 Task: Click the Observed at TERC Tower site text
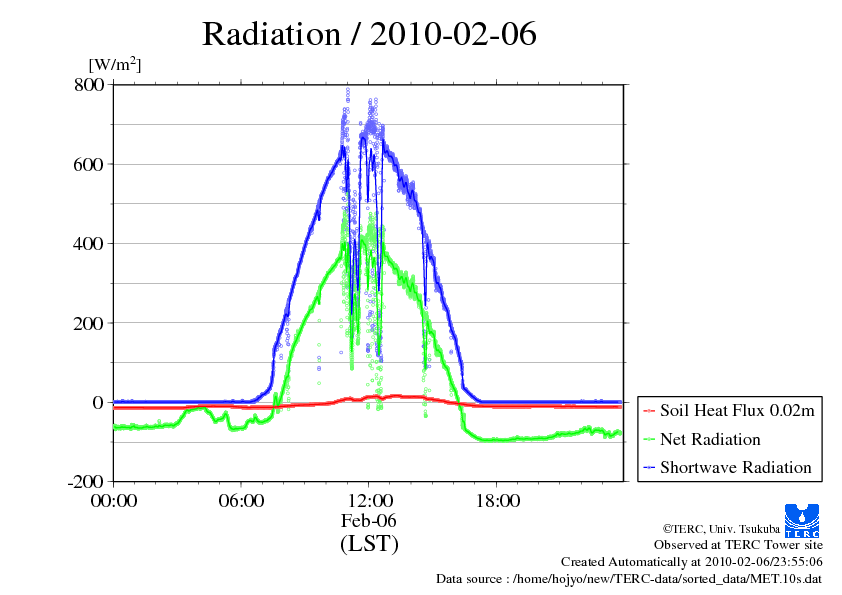pos(738,545)
